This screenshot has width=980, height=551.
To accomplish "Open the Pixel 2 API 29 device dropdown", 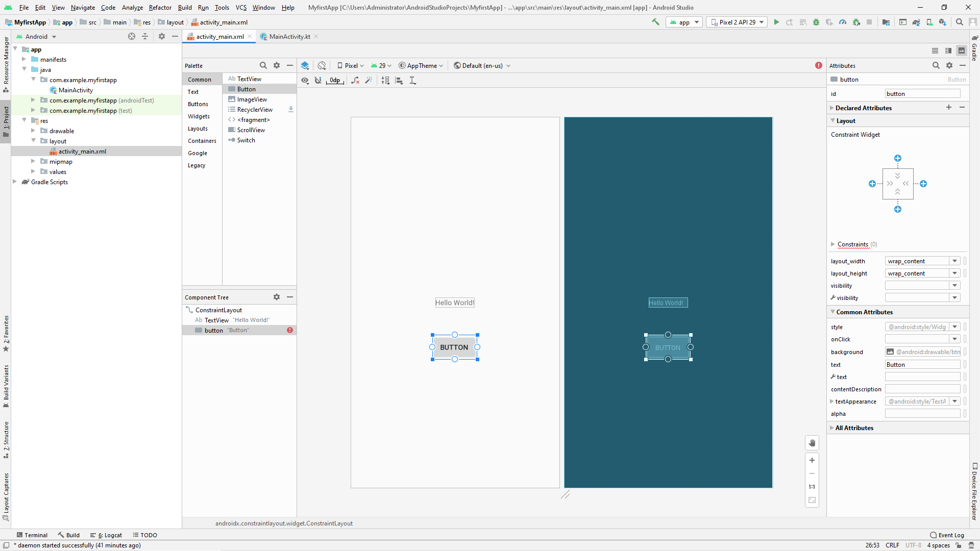I will pyautogui.click(x=737, y=22).
